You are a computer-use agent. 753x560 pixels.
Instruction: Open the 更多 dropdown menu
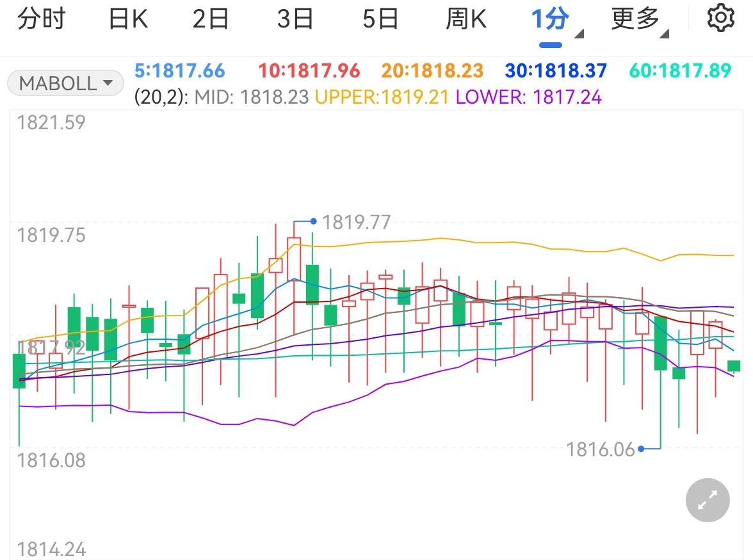[x=640, y=22]
